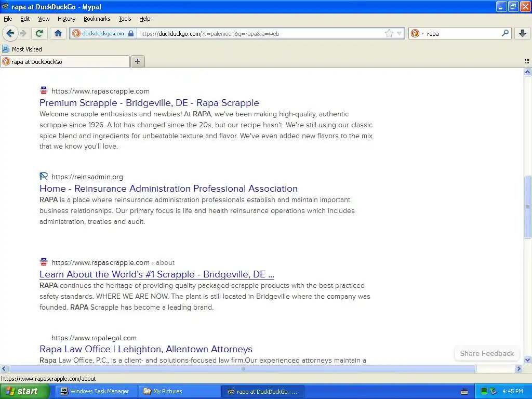Open the Home page icon
The image size is (532, 399).
[58, 33]
